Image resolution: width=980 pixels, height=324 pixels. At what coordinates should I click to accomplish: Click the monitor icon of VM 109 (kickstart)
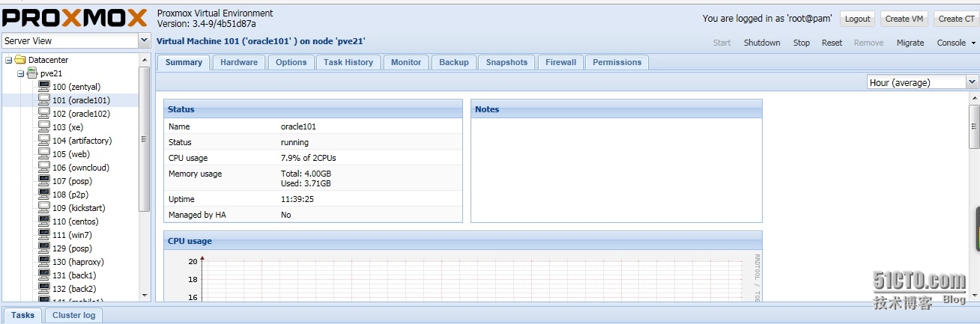[x=44, y=208]
